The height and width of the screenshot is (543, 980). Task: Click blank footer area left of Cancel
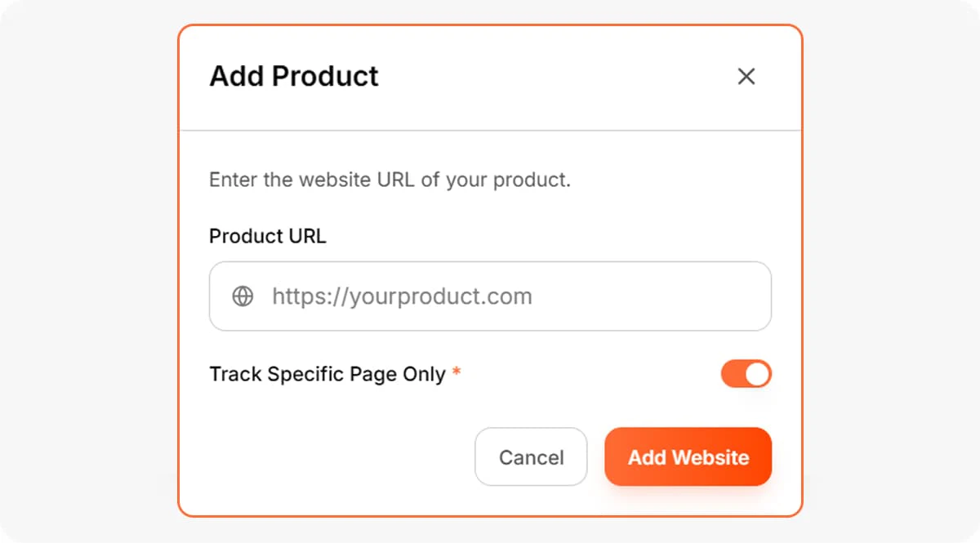tap(327, 457)
